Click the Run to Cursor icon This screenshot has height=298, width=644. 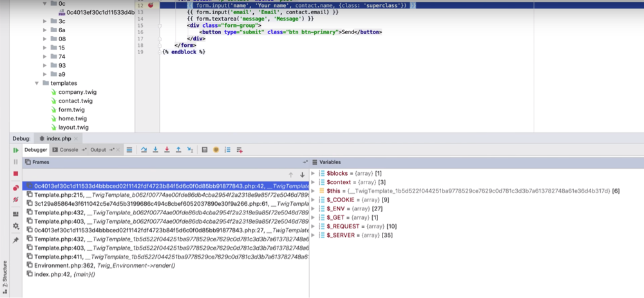(190, 150)
